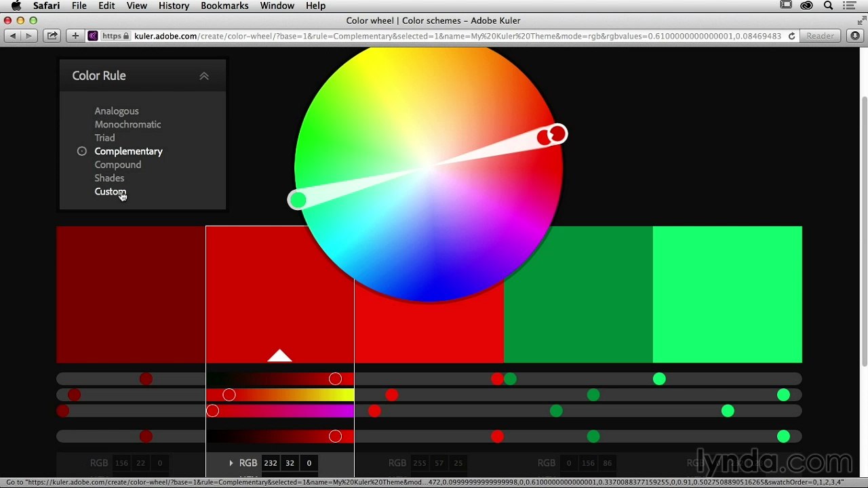Click the green marker on the color wheel

pyautogui.click(x=298, y=199)
